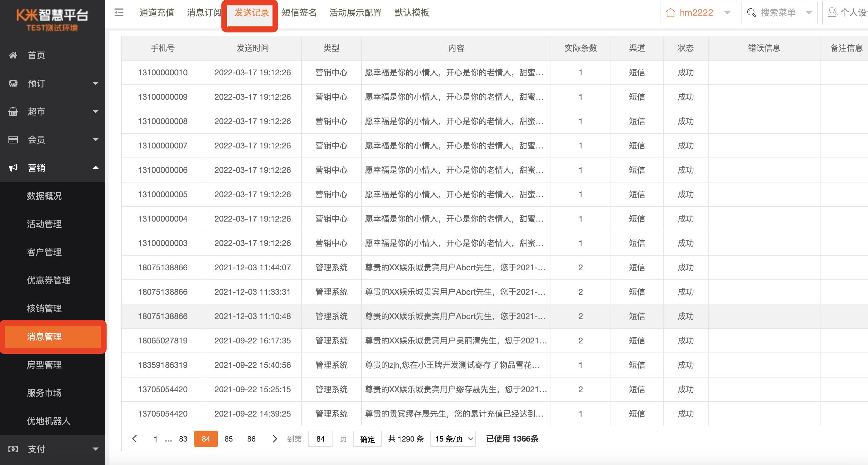868x465 pixels.
Task: Click the 营销 megaphone icon
Action: point(13,168)
